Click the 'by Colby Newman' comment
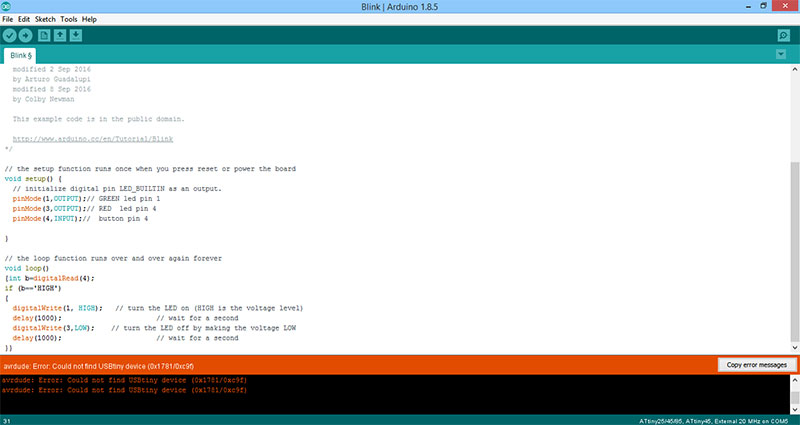The height and width of the screenshot is (425, 800). [x=43, y=99]
